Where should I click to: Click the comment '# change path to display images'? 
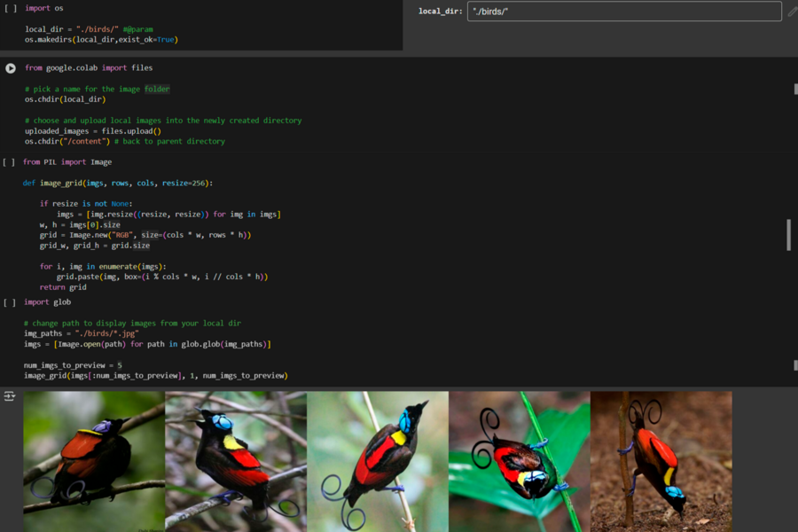[132, 324]
